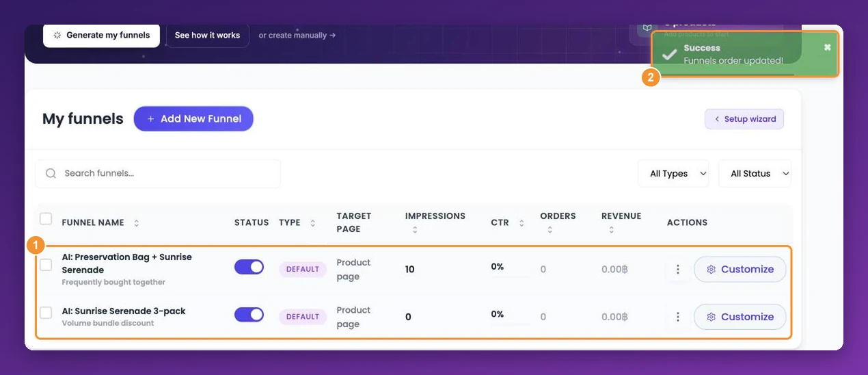Close the Success notification
Image resolution: width=868 pixels, height=375 pixels.
pyautogui.click(x=827, y=47)
